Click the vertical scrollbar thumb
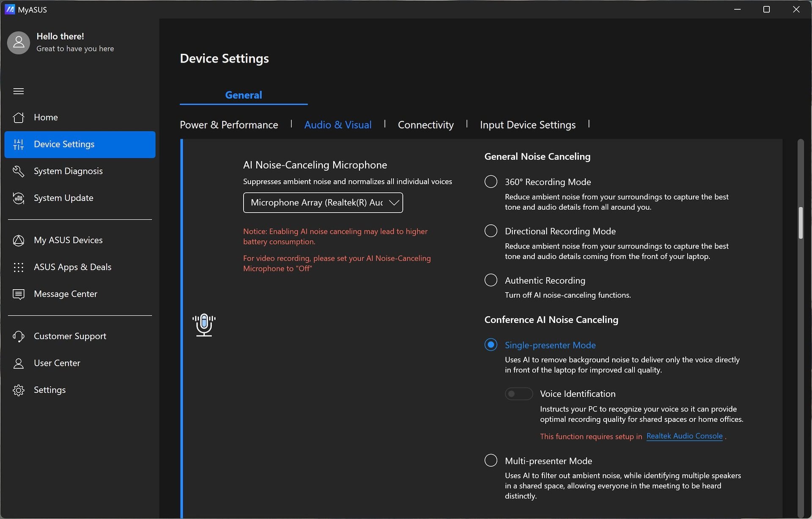 [x=800, y=223]
